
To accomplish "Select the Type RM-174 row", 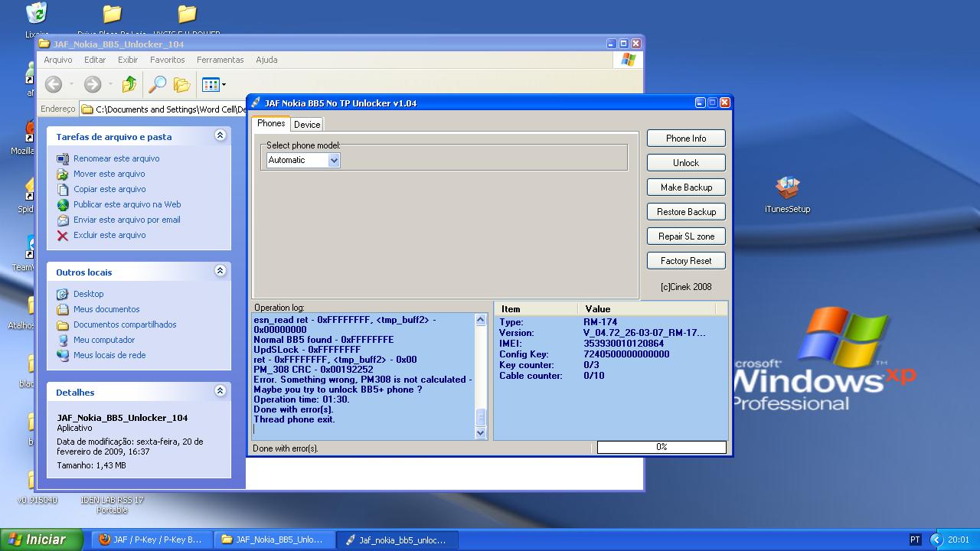I will tap(610, 322).
